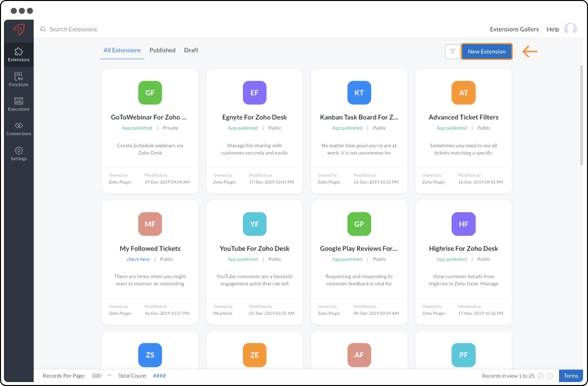Click date '09-Dec-2019 02:09 AM'
The height and width of the screenshot is (386, 588).
coord(376,313)
